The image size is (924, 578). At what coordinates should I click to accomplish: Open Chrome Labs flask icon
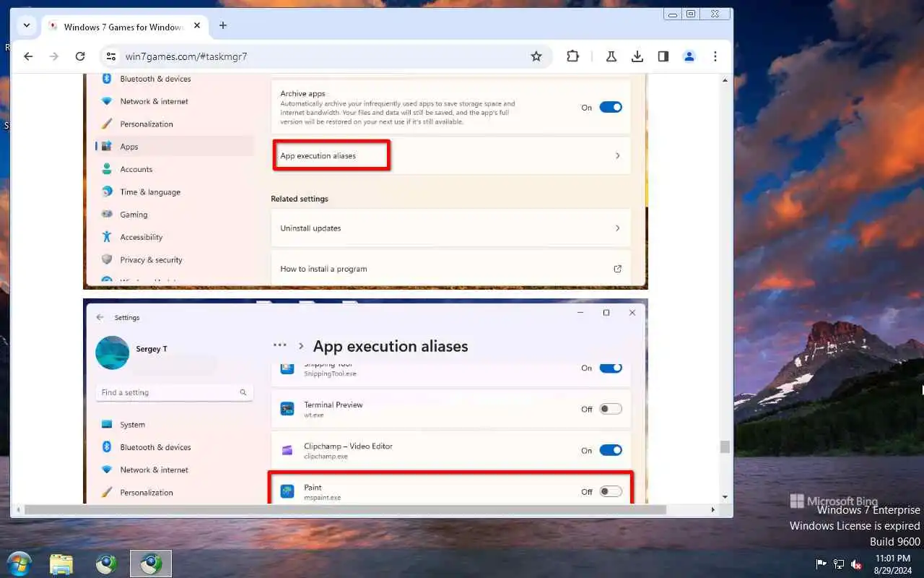[x=611, y=56]
